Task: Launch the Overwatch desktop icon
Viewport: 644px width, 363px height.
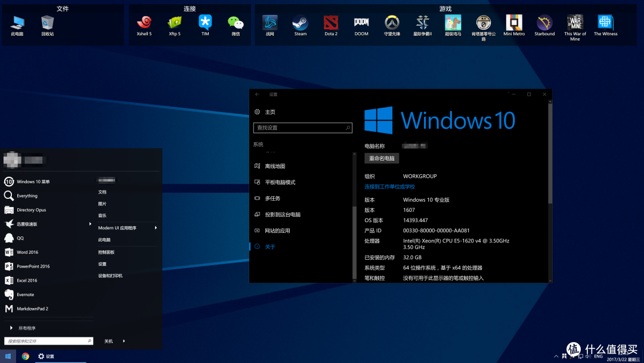Action: click(392, 26)
